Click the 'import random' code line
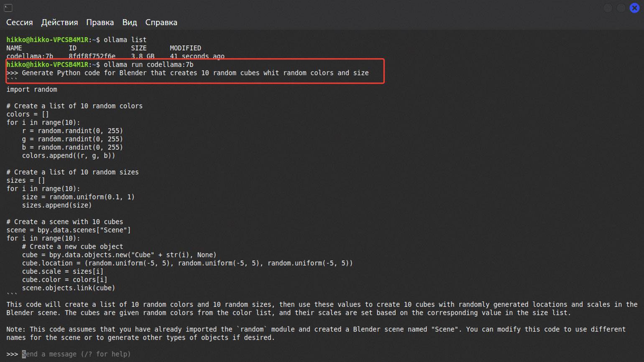 (32, 89)
